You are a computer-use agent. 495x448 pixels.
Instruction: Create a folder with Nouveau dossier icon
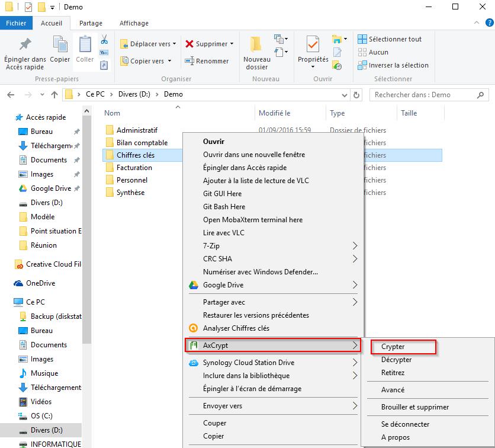tap(256, 45)
